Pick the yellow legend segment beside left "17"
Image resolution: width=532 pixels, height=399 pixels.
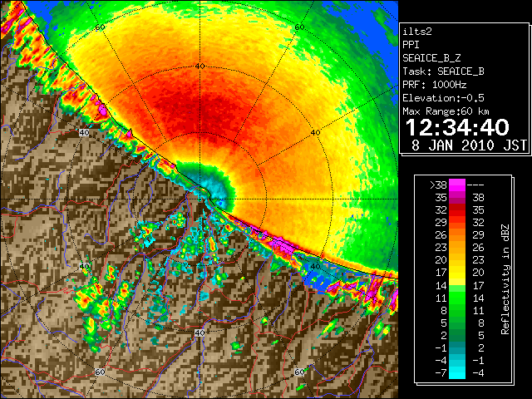click(x=457, y=273)
